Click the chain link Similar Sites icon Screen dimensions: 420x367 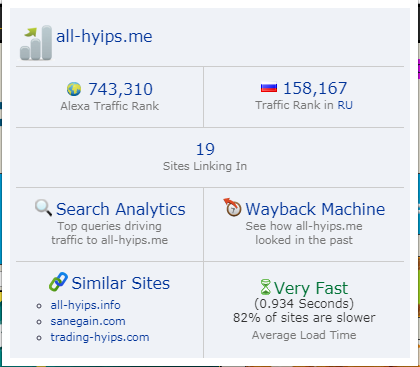tap(58, 282)
